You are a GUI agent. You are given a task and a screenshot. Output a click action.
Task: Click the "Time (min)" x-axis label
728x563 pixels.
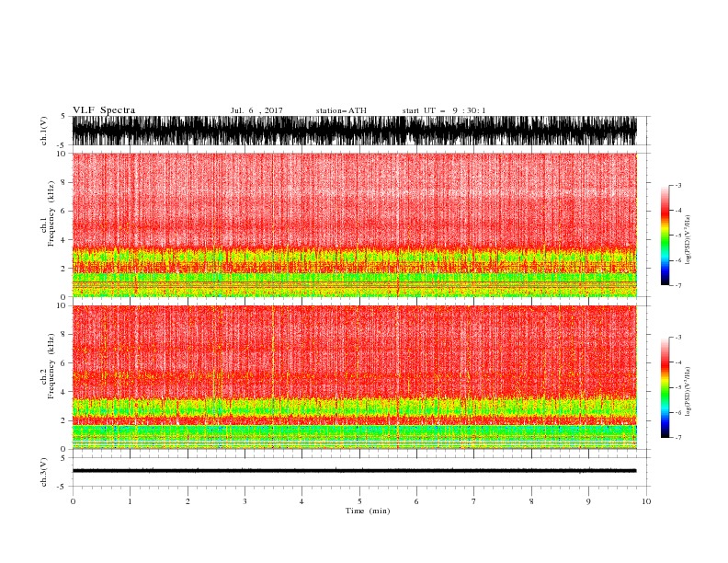pos(368,511)
